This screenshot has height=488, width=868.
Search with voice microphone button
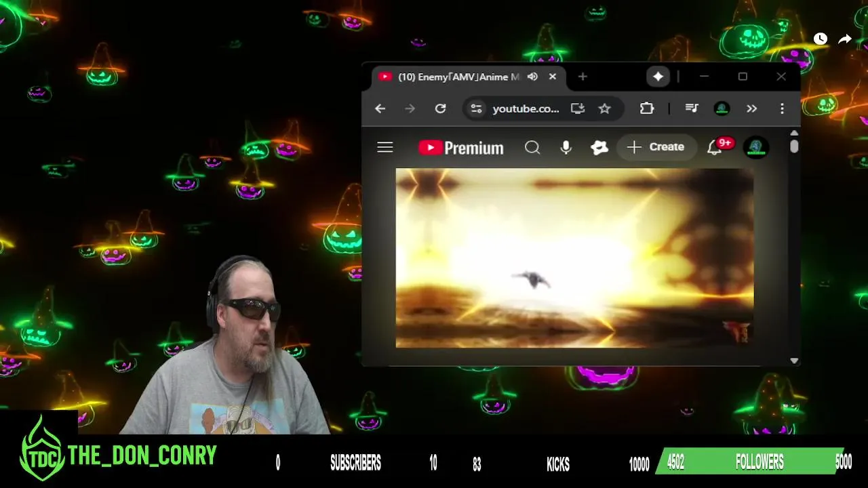tap(566, 147)
